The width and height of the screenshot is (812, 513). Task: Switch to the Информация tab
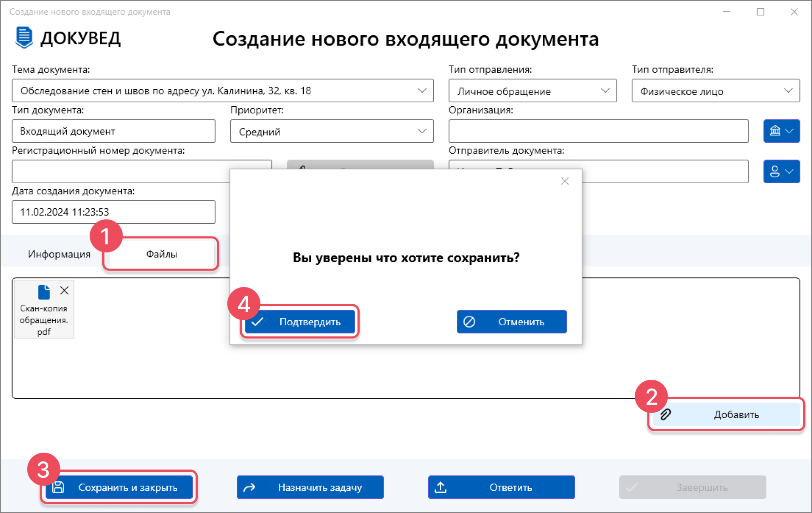click(59, 254)
